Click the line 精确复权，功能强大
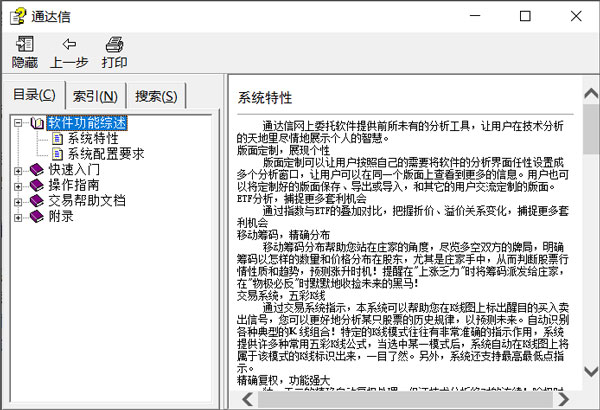The image size is (600, 410). [x=283, y=381]
